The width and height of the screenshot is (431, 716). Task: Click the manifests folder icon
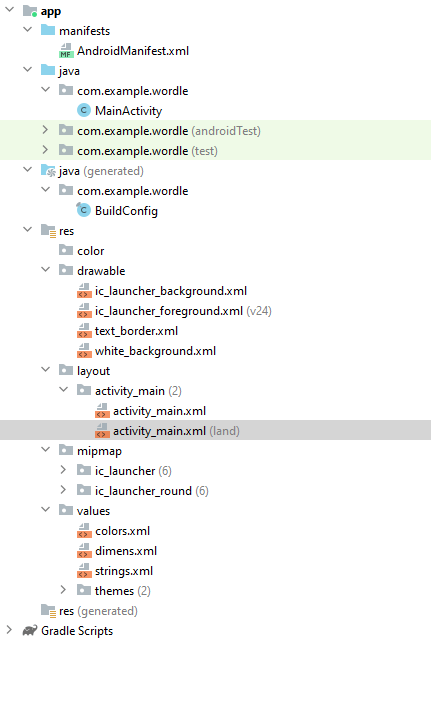pyautogui.click(x=48, y=31)
